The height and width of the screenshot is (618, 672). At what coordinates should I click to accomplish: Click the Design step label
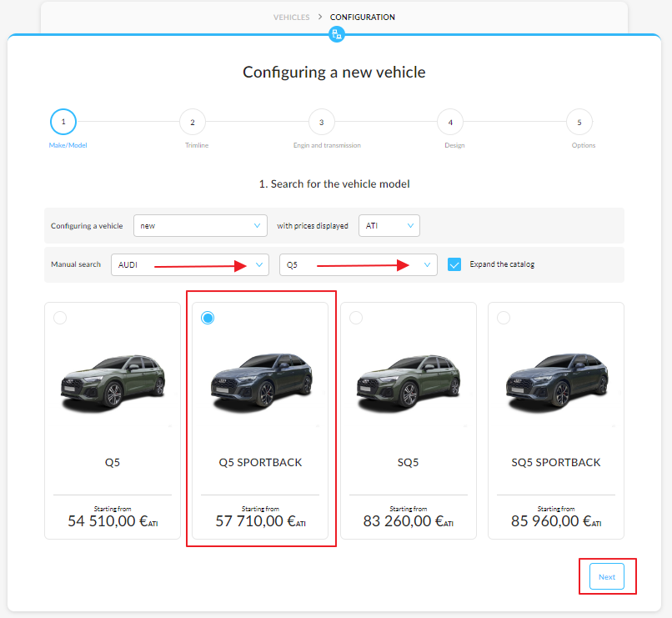tap(454, 145)
